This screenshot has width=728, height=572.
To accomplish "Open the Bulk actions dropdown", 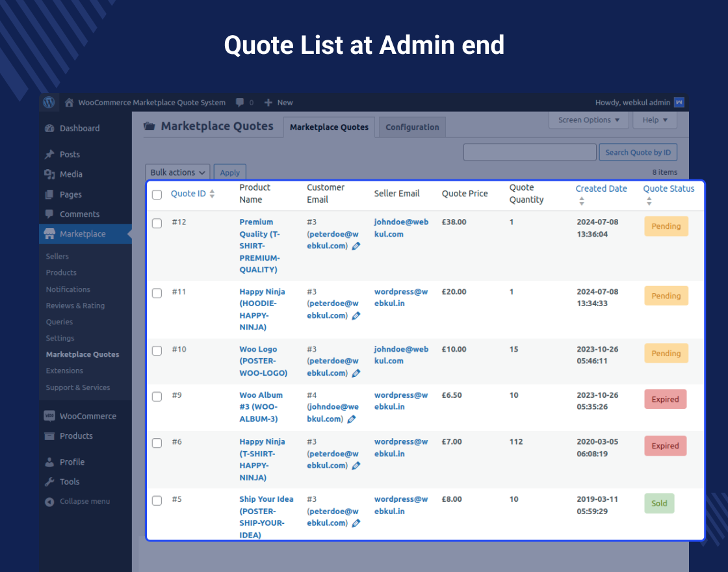I will point(177,172).
